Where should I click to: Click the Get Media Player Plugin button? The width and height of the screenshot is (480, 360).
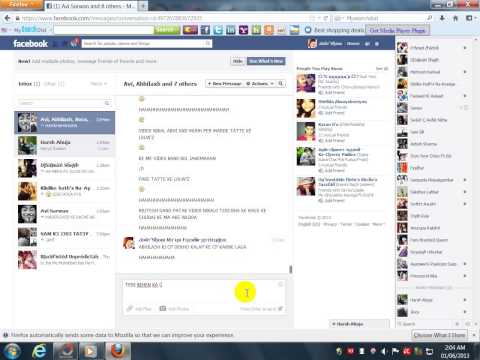(x=398, y=30)
